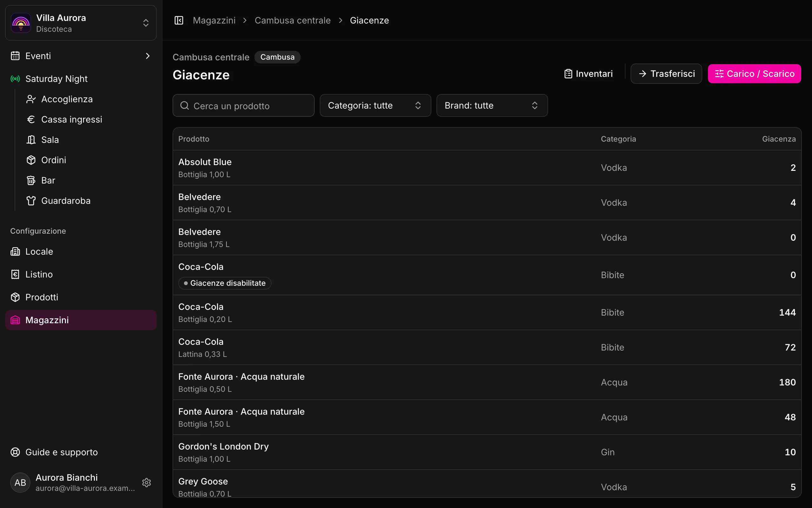Open the Villa Aurora venue switcher
The height and width of the screenshot is (508, 812).
point(81,23)
